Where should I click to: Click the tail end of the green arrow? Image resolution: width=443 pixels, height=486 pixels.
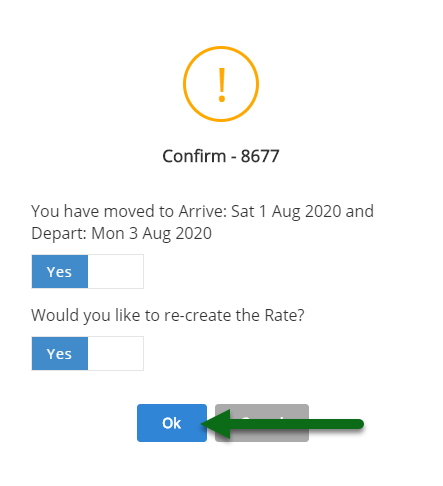[x=358, y=424]
